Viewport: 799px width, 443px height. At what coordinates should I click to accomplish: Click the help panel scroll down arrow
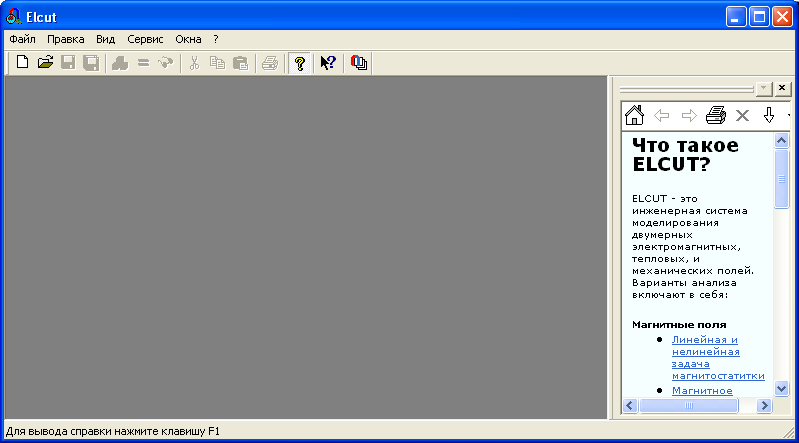pyautogui.click(x=781, y=389)
